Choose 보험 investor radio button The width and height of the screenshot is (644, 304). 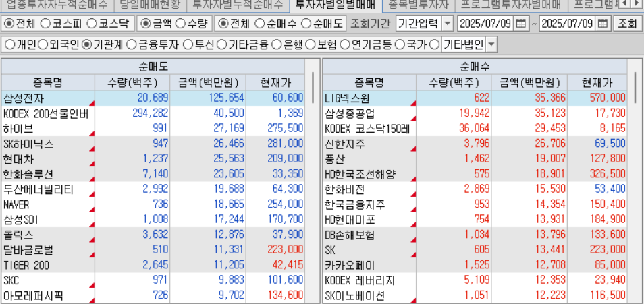tap(311, 44)
